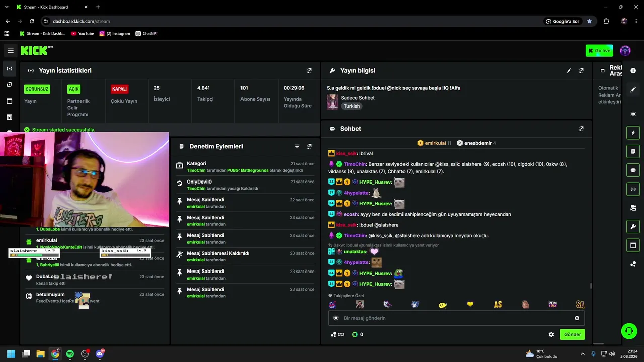644x362 pixels.
Task: Open the chain-link icon in the left sidebar
Action: (9, 85)
